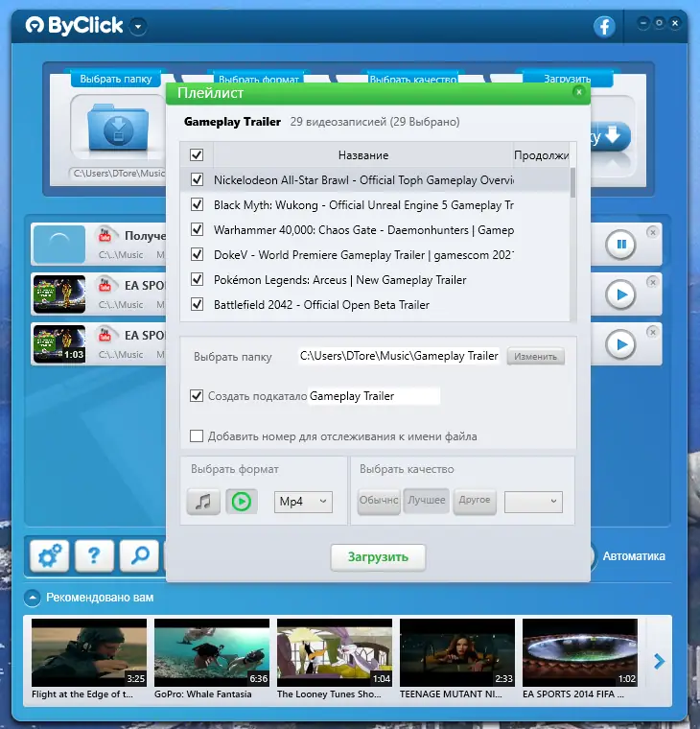Enable Добавить номер для отслеживания checkbox
Image resolution: width=700 pixels, height=729 pixels.
tap(197, 436)
